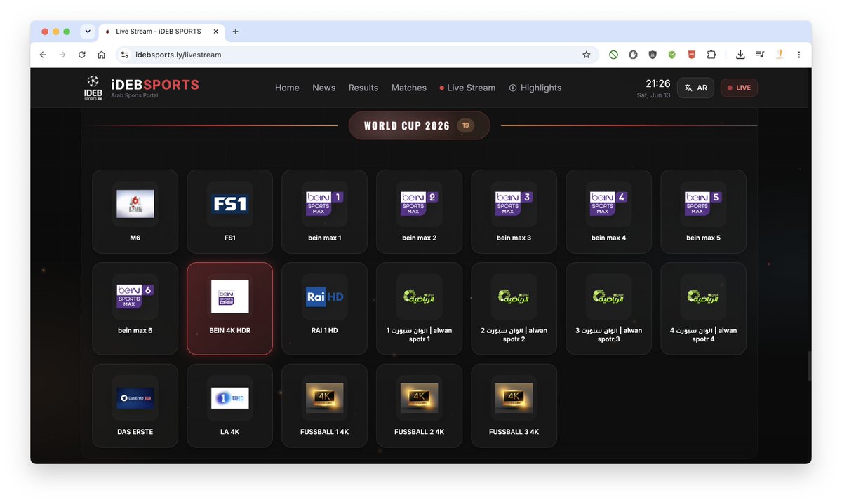Open the alwan spotr 1 channel

coord(419,308)
